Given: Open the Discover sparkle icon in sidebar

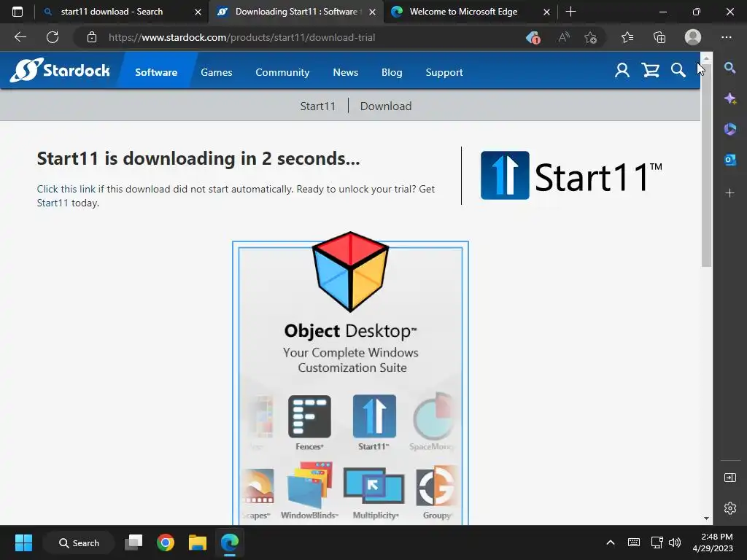Looking at the screenshot, I should pyautogui.click(x=729, y=98).
